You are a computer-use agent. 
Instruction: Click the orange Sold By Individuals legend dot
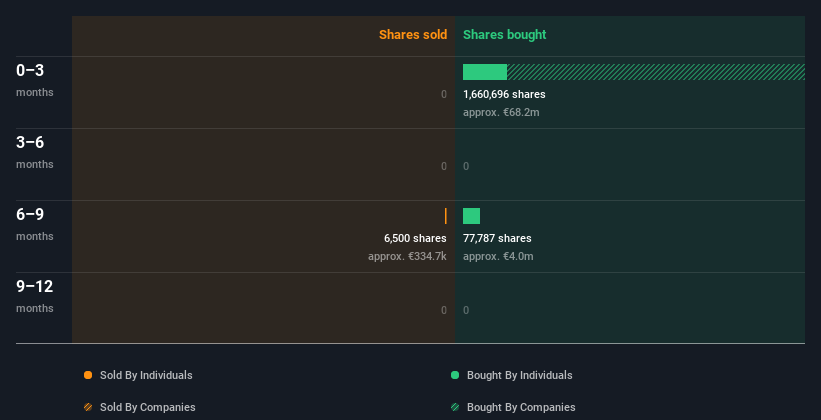pyautogui.click(x=88, y=375)
